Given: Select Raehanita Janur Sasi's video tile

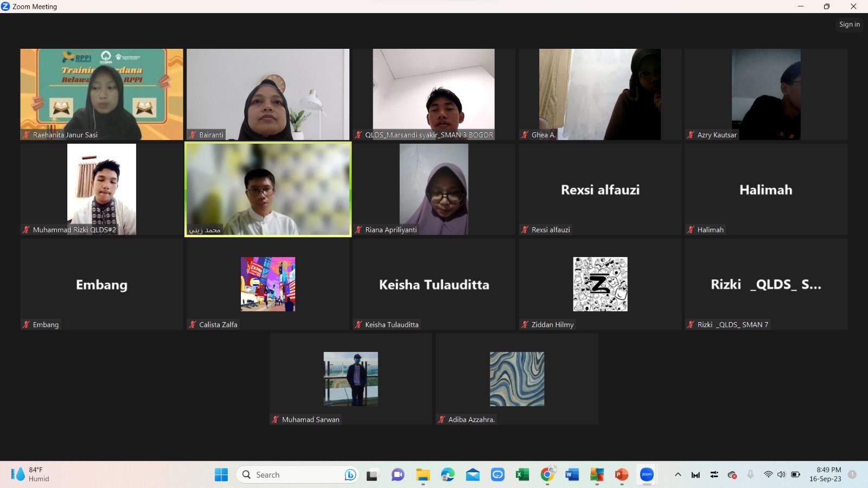Looking at the screenshot, I should [x=101, y=94].
